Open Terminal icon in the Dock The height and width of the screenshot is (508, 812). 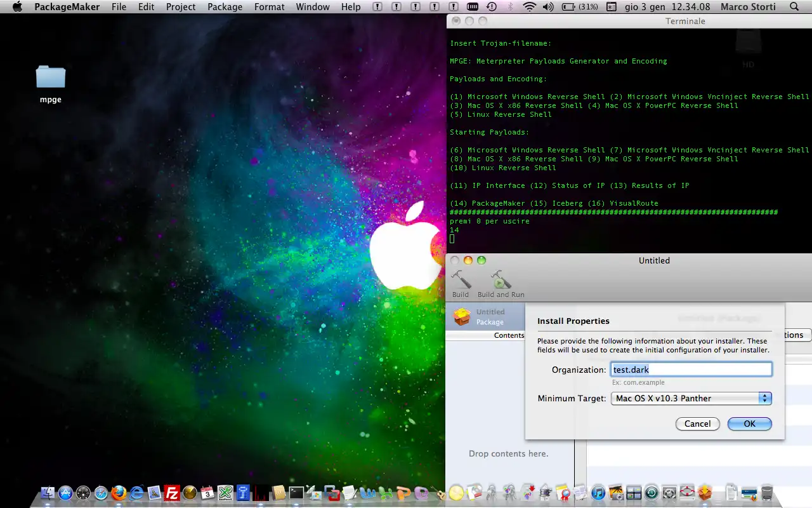point(296,492)
